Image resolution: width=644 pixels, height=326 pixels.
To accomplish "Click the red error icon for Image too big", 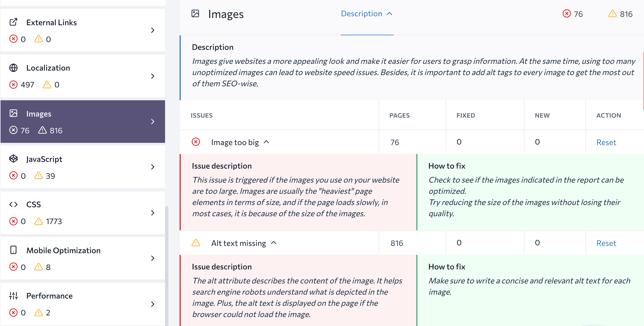I will [196, 142].
